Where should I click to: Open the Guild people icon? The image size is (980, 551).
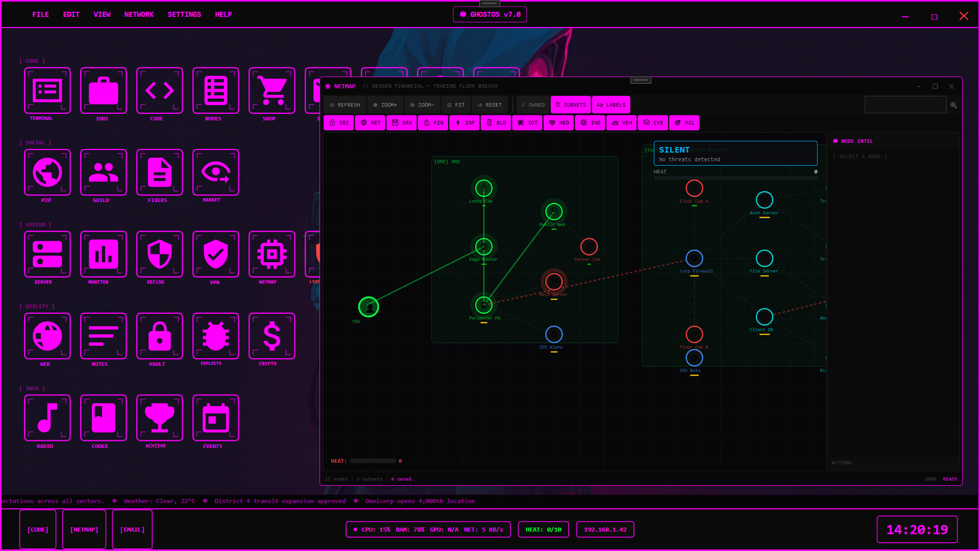[x=103, y=172]
